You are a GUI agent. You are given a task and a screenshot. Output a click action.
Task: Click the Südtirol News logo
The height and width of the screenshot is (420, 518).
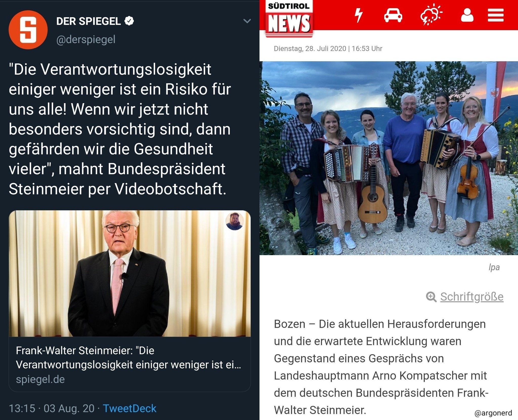(289, 18)
